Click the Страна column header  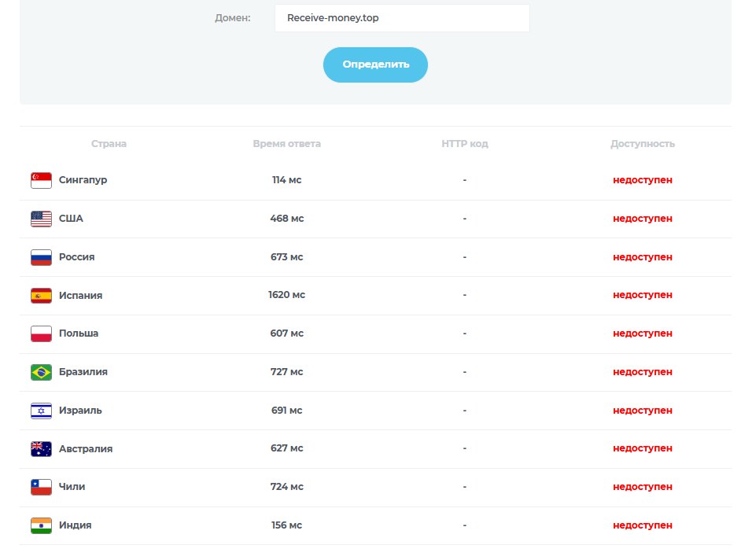point(109,144)
